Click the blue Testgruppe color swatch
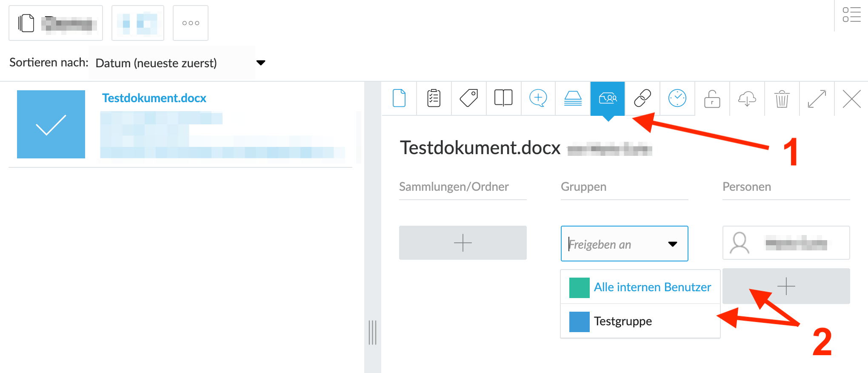The height and width of the screenshot is (373, 868). (580, 321)
